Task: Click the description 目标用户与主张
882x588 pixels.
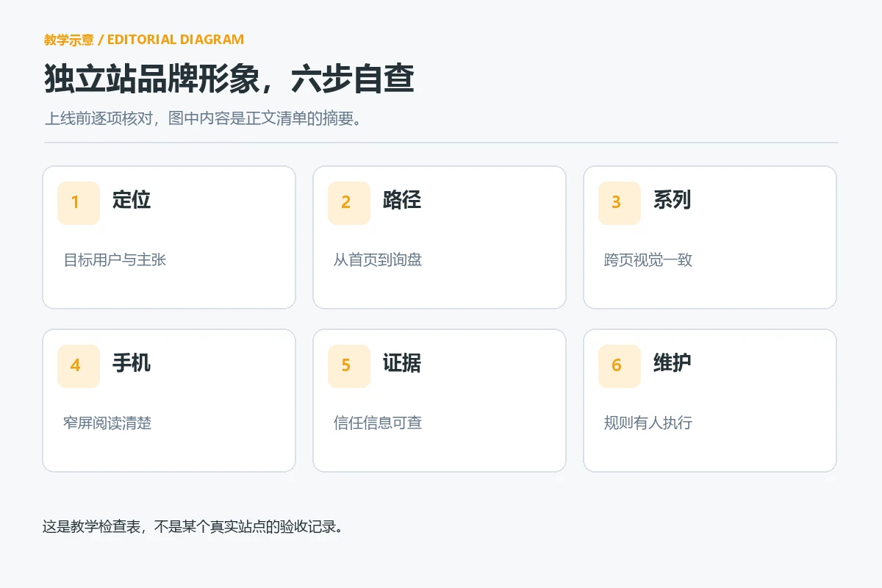Action: (x=115, y=260)
